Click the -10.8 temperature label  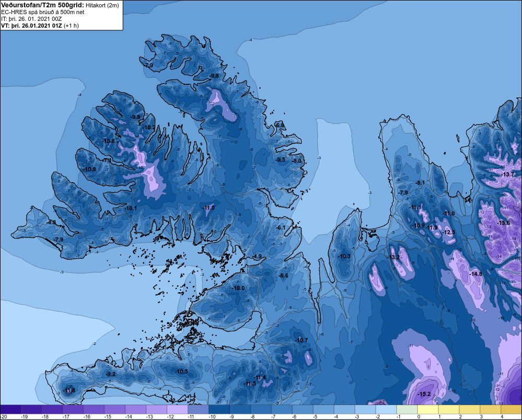click(x=109, y=141)
